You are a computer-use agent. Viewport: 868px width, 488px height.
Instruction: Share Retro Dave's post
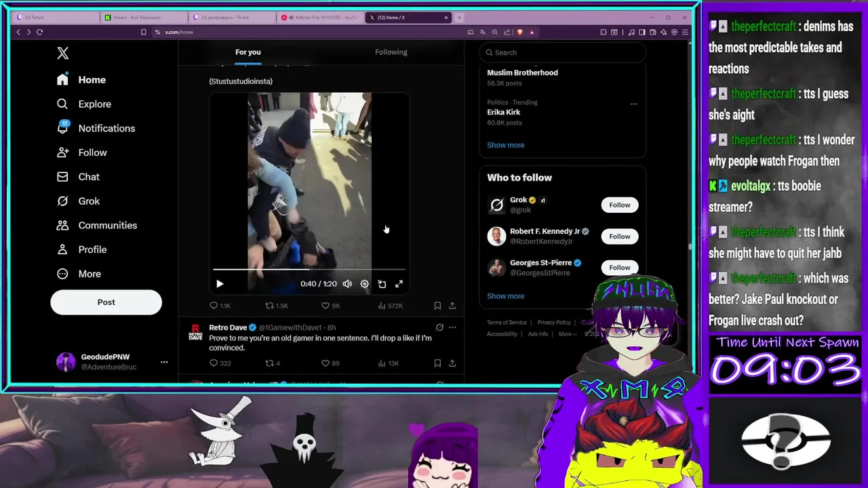(x=452, y=363)
